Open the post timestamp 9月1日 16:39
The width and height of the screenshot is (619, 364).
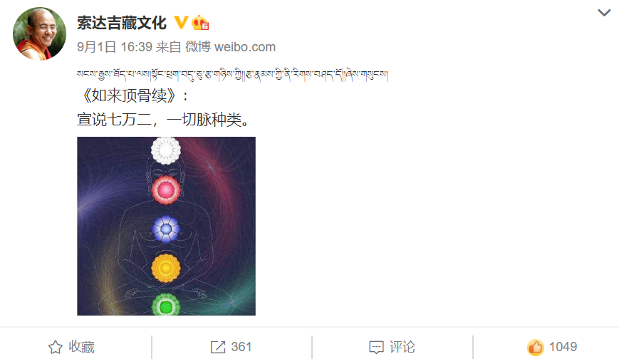[x=115, y=47]
